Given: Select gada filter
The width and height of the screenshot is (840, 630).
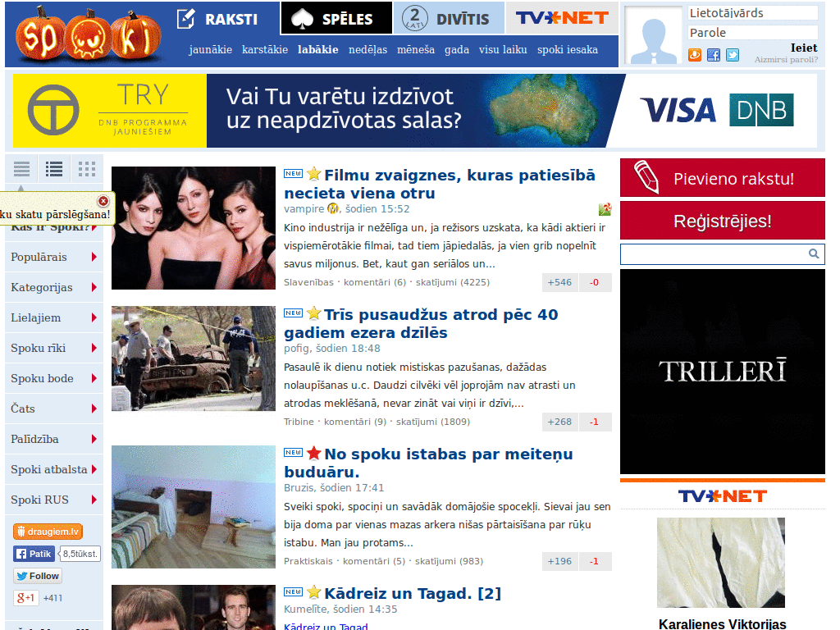Looking at the screenshot, I should coord(457,50).
